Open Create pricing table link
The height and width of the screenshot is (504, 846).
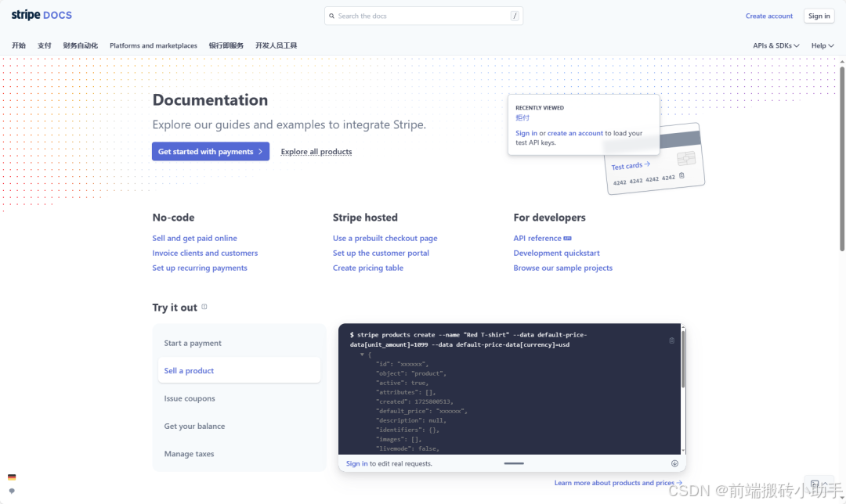click(x=368, y=268)
